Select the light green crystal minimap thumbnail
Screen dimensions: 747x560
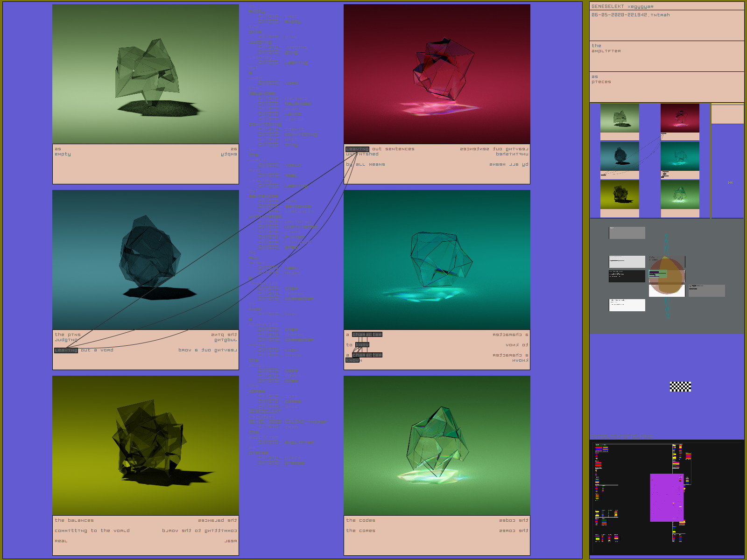point(680,194)
